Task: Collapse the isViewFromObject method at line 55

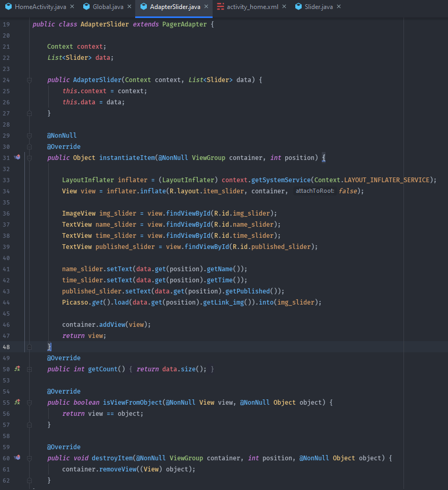Action: (x=29, y=403)
